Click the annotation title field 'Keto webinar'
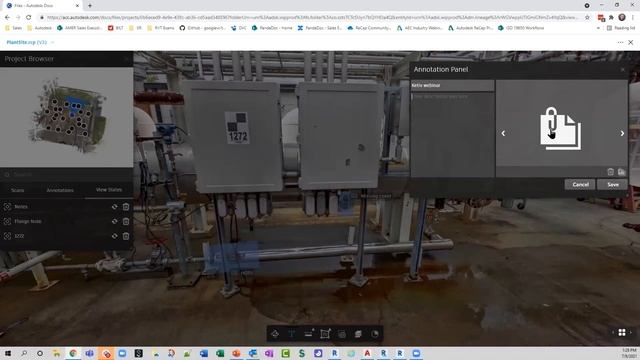 point(452,85)
